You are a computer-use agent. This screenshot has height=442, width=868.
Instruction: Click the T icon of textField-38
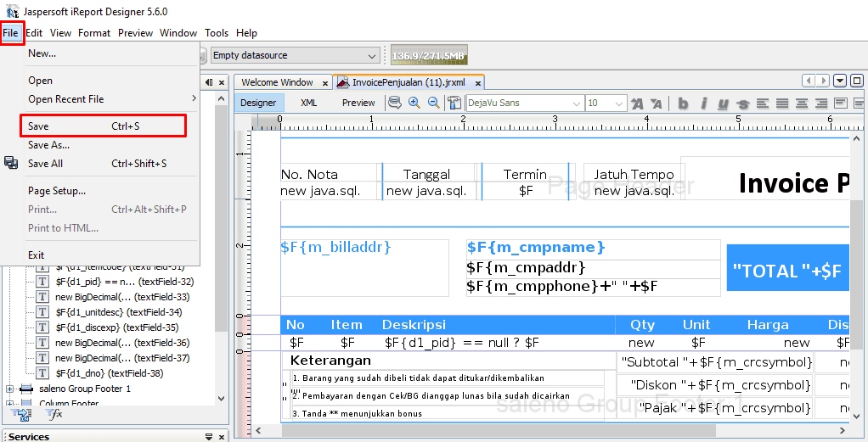pos(42,373)
